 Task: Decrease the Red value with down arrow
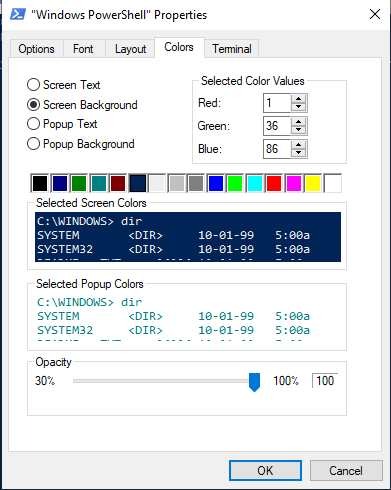pyautogui.click(x=299, y=107)
